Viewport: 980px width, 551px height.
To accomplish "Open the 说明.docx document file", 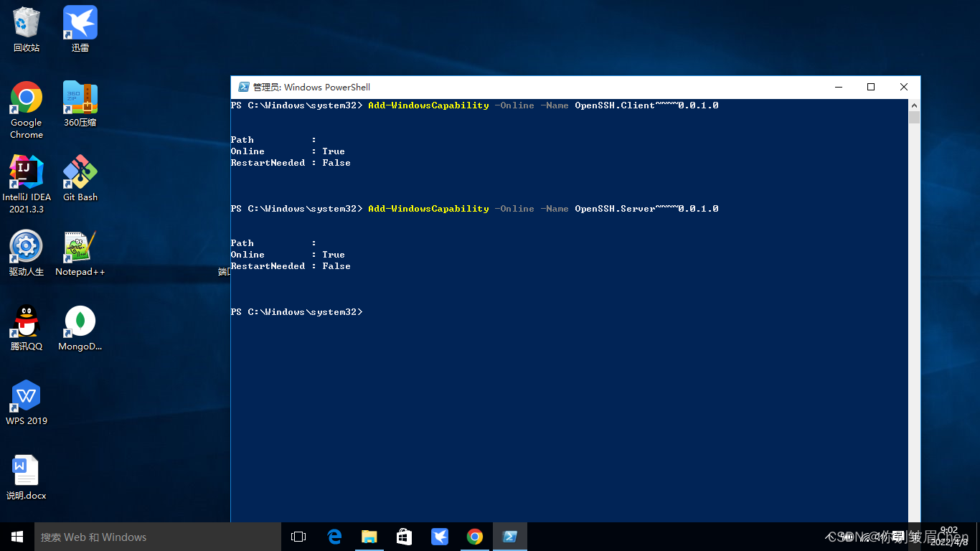I will coord(27,471).
